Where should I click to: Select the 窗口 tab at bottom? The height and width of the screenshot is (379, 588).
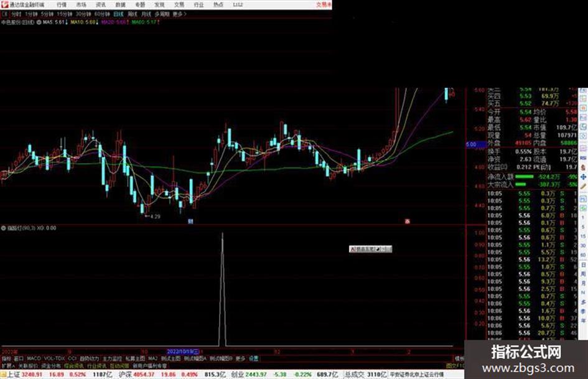click(x=19, y=358)
